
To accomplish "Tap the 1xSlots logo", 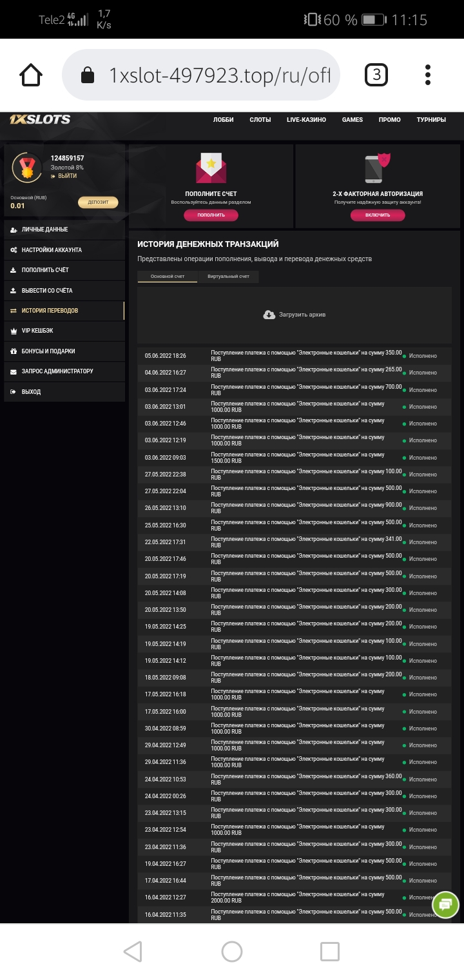I will (40, 119).
